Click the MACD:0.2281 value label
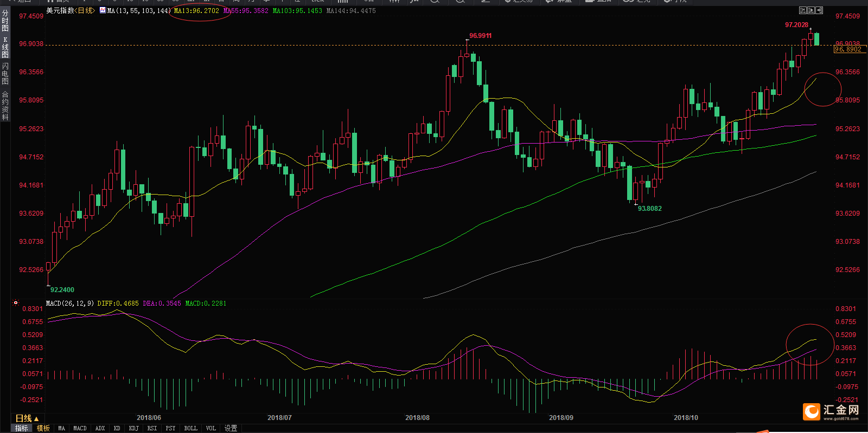 click(x=206, y=303)
